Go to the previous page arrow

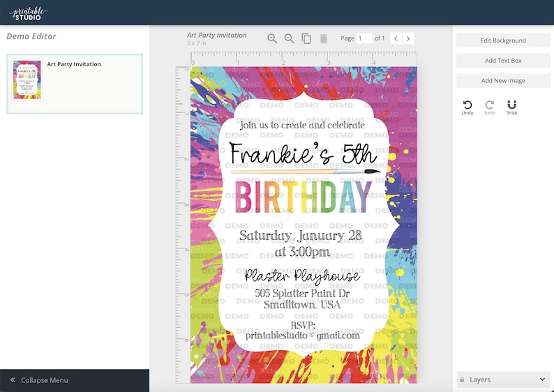pos(396,38)
